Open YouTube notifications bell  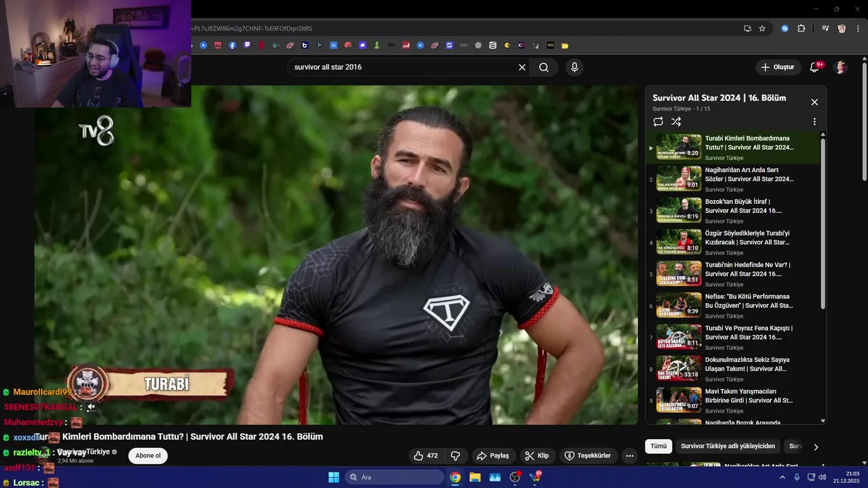pyautogui.click(x=815, y=67)
